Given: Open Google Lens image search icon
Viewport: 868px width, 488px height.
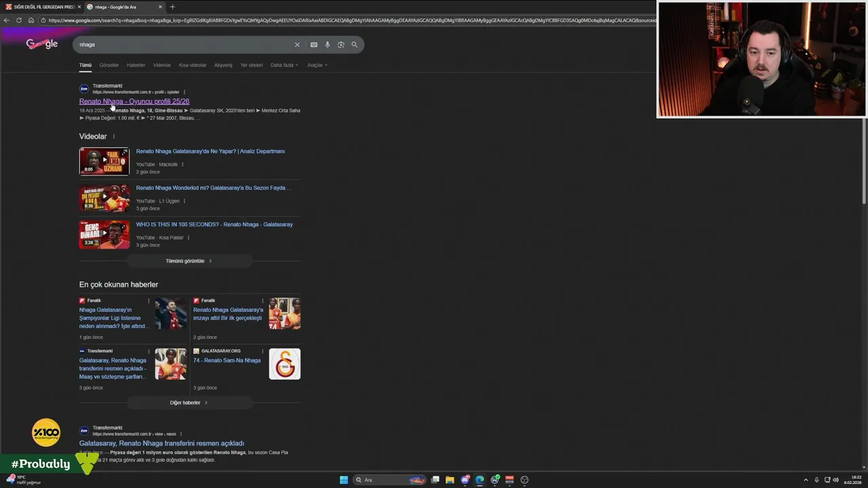Looking at the screenshot, I should 340,45.
